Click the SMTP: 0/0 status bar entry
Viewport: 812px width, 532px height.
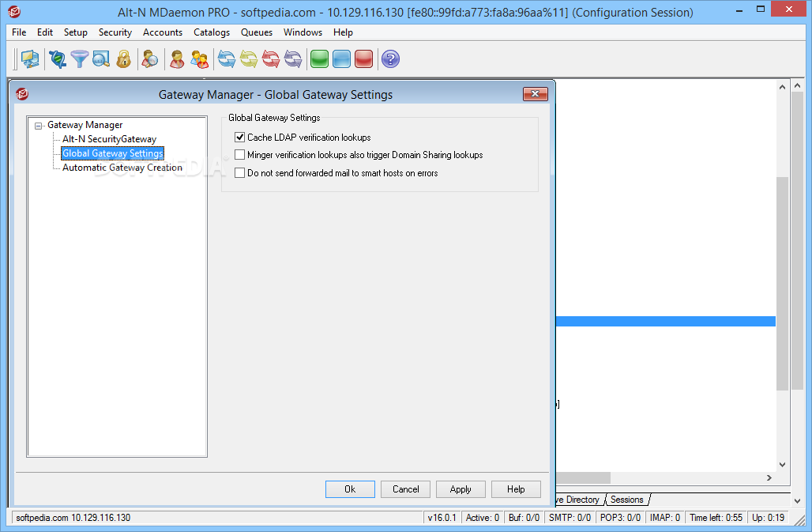[x=570, y=518]
